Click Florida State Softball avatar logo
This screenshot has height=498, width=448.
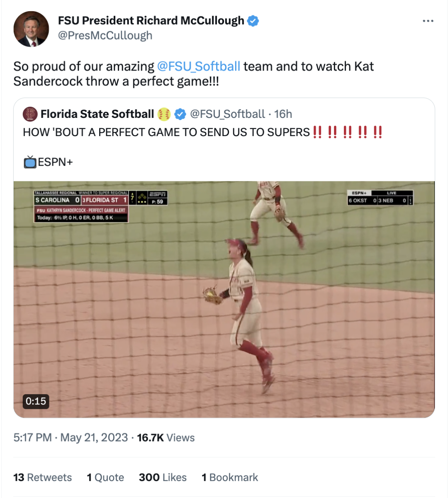[x=30, y=114]
